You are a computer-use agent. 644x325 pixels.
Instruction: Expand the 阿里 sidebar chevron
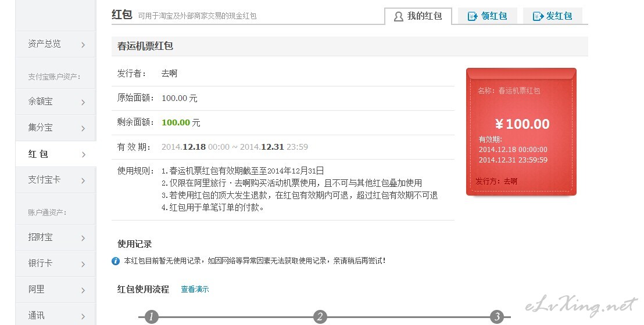pyautogui.click(x=83, y=290)
